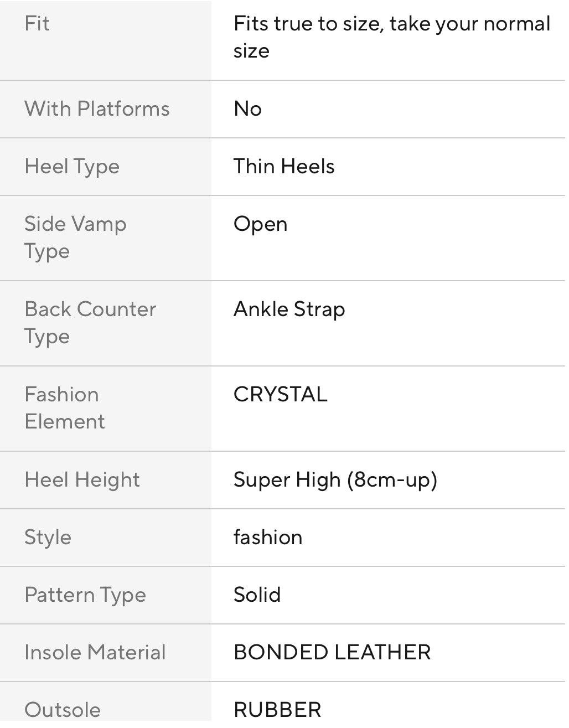Click the "No" platforms value
The image size is (569, 728).
[247, 109]
